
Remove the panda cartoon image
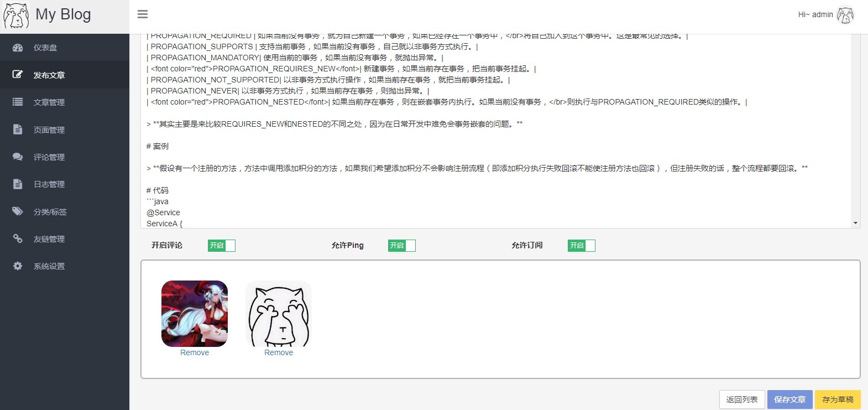coord(279,352)
